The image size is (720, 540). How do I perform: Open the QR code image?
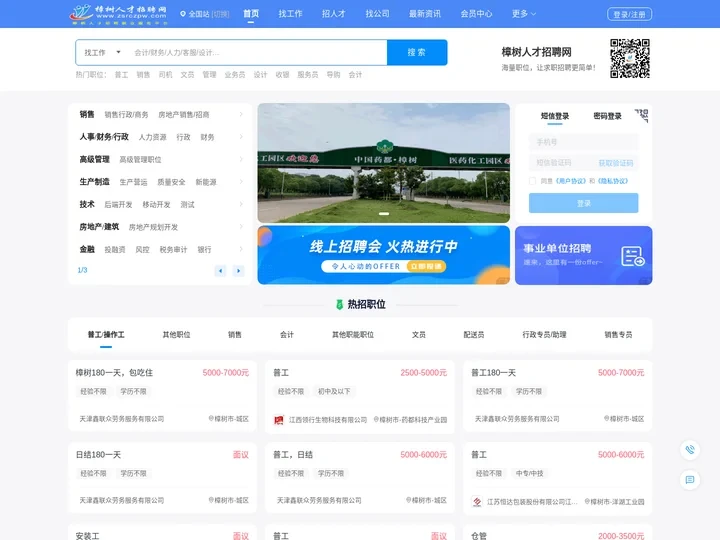pyautogui.click(x=630, y=58)
